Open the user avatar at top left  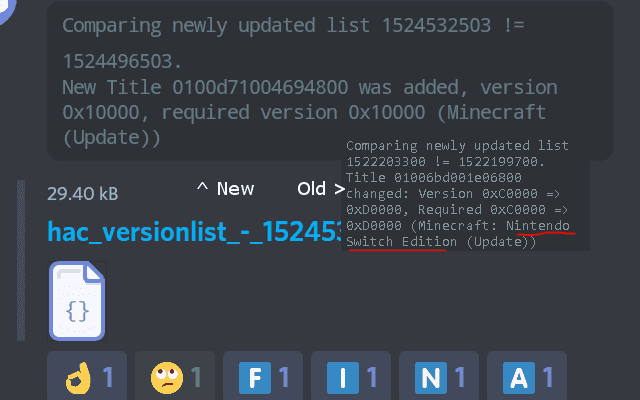pyautogui.click(x=7, y=10)
